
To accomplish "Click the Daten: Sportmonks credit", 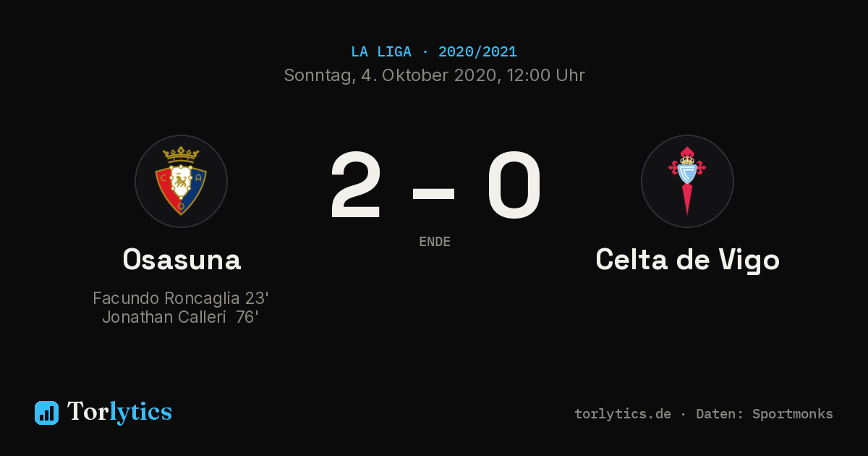I will coord(765,414).
